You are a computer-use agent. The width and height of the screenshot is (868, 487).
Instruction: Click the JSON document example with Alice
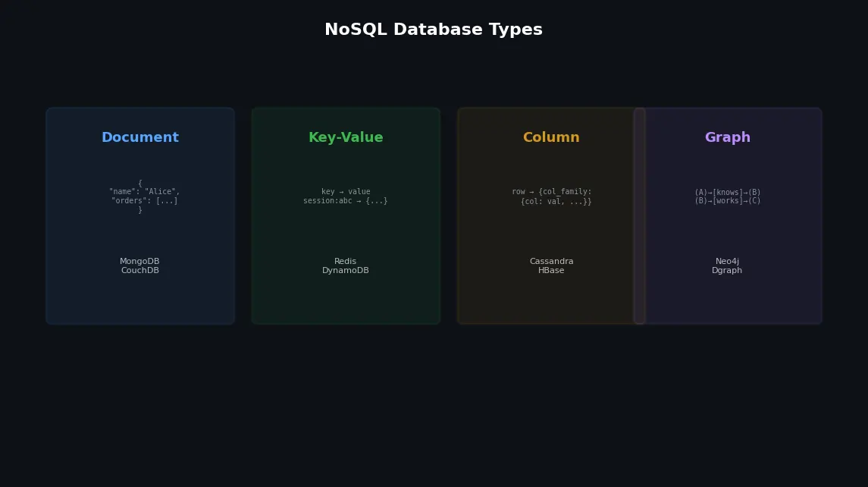point(145,196)
